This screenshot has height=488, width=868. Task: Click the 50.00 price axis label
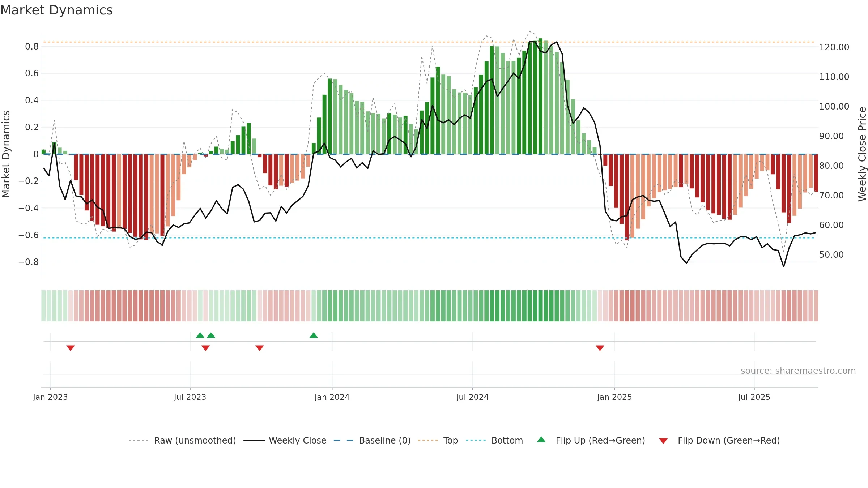[831, 255]
